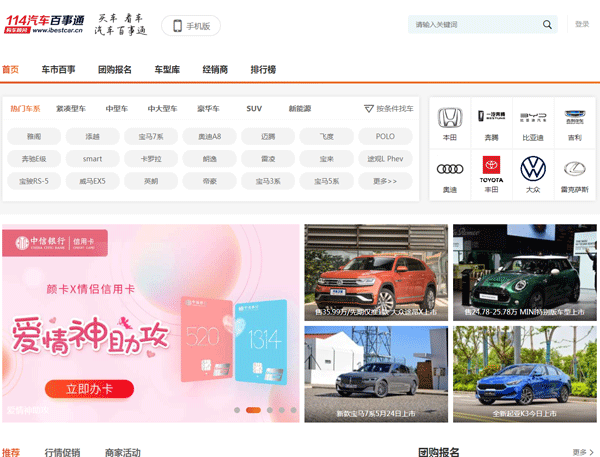Select the 中型车 category tab
Viewport: 600px width, 457px height.
(x=117, y=109)
